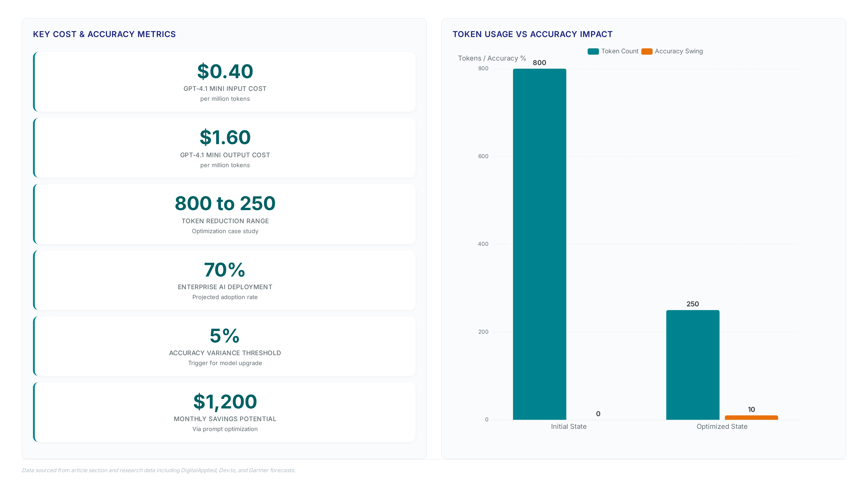Click the 800 data label above first bar
Viewport: 868px width, 488px height.
point(540,63)
